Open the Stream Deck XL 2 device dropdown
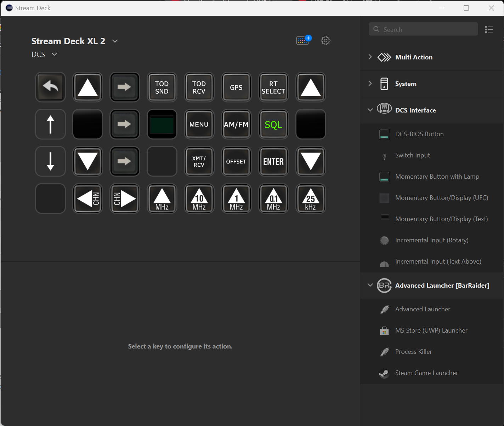The height and width of the screenshot is (426, 504). coord(115,41)
